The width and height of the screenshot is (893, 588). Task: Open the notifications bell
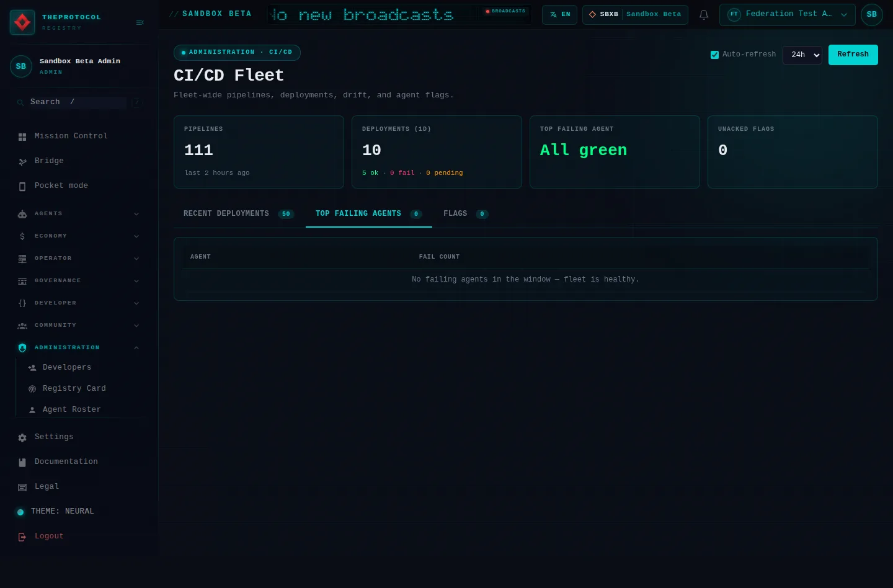point(704,14)
